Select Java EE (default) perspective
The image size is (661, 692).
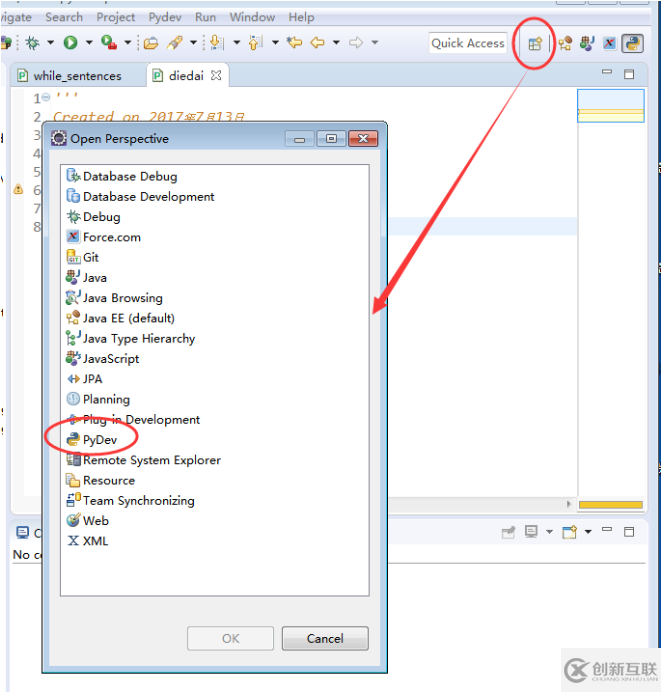click(128, 318)
